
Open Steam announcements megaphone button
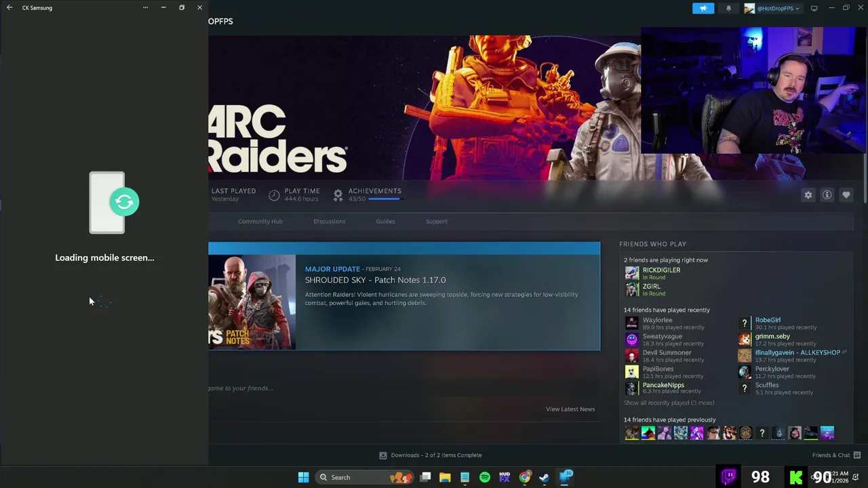703,8
